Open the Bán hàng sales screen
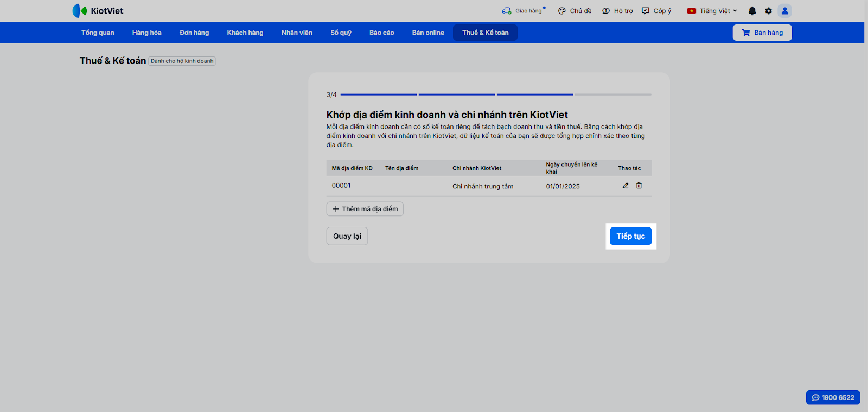Viewport: 868px width, 412px height. click(762, 33)
